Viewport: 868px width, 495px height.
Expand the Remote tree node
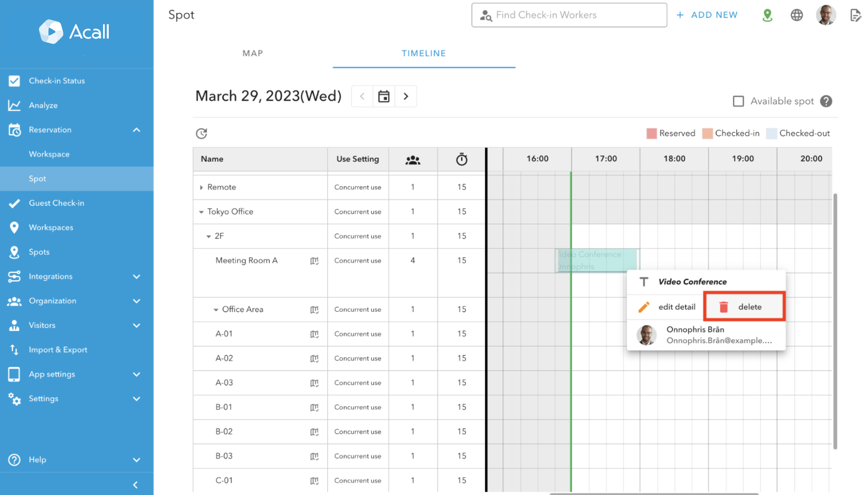pos(201,187)
